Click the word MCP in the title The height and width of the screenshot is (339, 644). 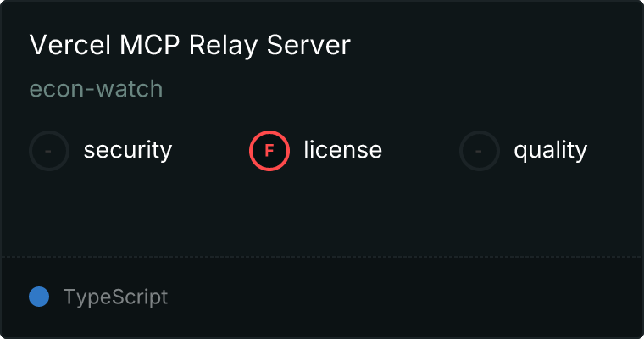pyautogui.click(x=149, y=45)
